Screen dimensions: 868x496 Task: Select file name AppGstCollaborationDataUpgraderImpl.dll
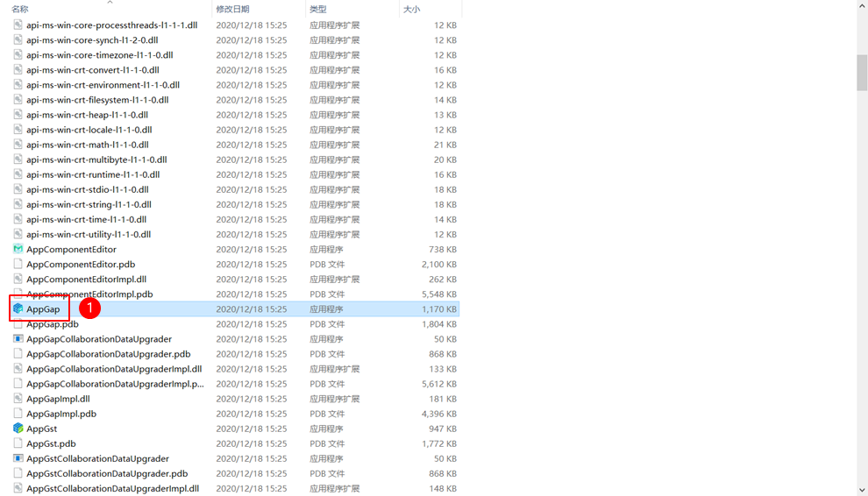[113, 488]
